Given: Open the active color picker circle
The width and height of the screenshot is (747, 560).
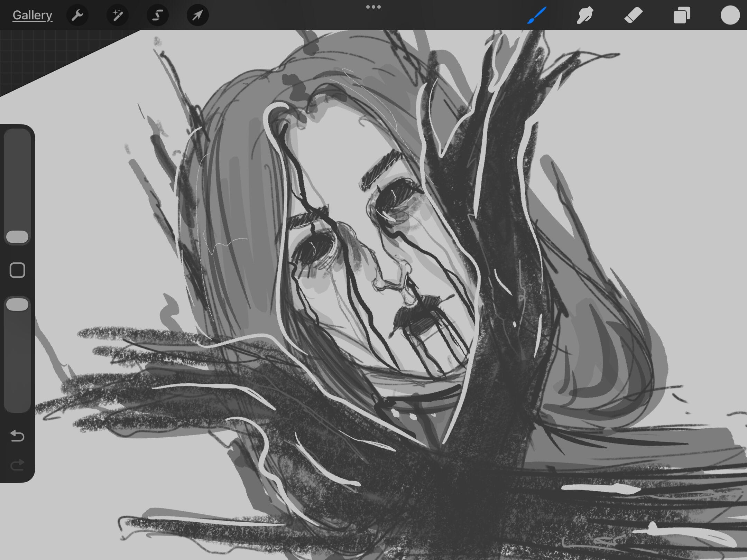Looking at the screenshot, I should (x=730, y=15).
